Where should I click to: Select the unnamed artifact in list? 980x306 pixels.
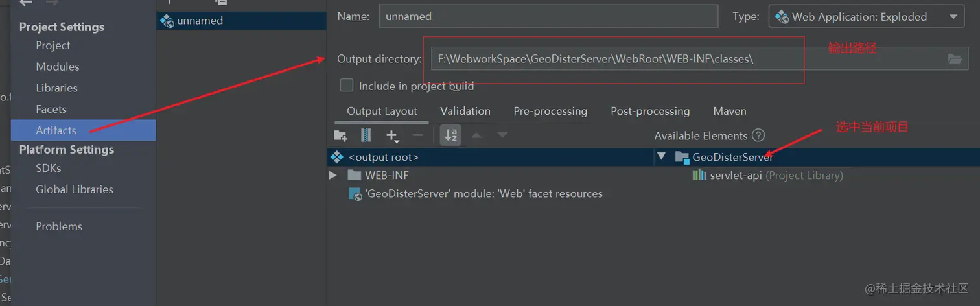pyautogui.click(x=200, y=21)
